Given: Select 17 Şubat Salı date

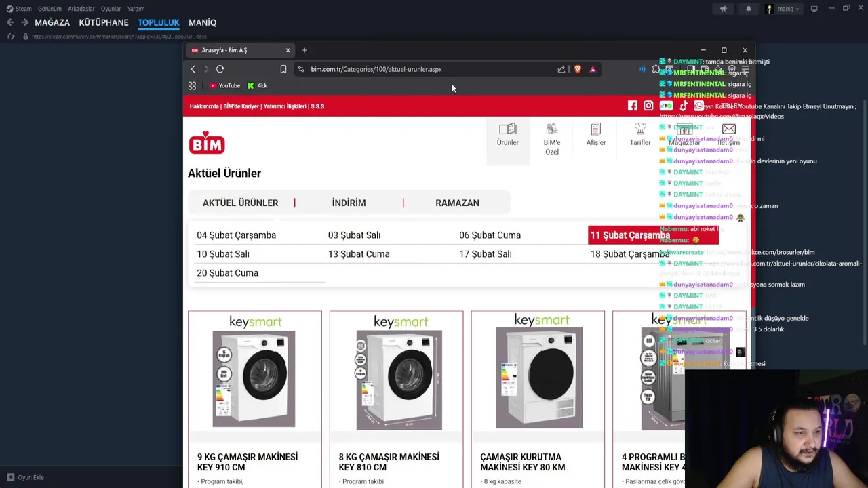Looking at the screenshot, I should [486, 254].
